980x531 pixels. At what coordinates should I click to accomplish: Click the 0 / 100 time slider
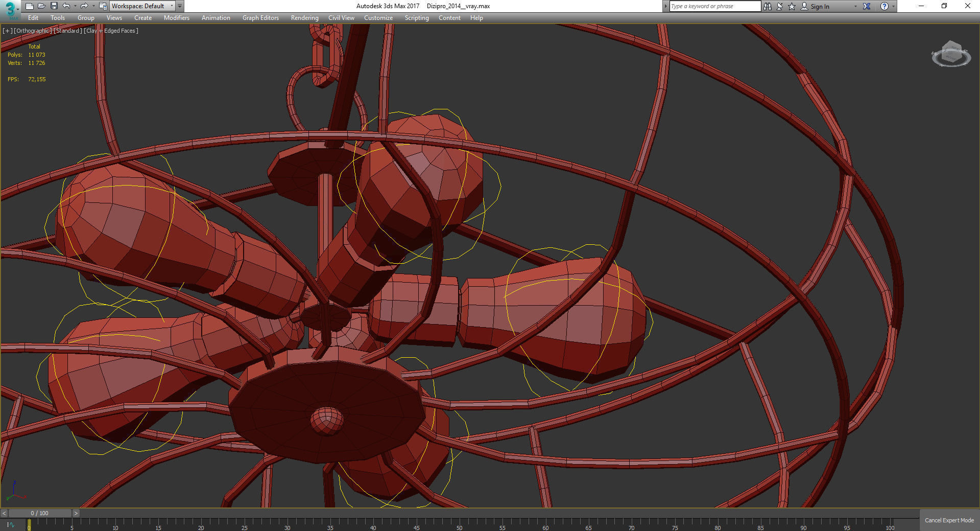point(40,513)
